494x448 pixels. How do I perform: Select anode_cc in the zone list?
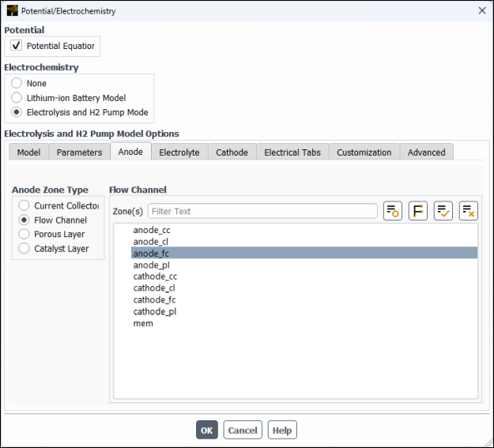304,230
